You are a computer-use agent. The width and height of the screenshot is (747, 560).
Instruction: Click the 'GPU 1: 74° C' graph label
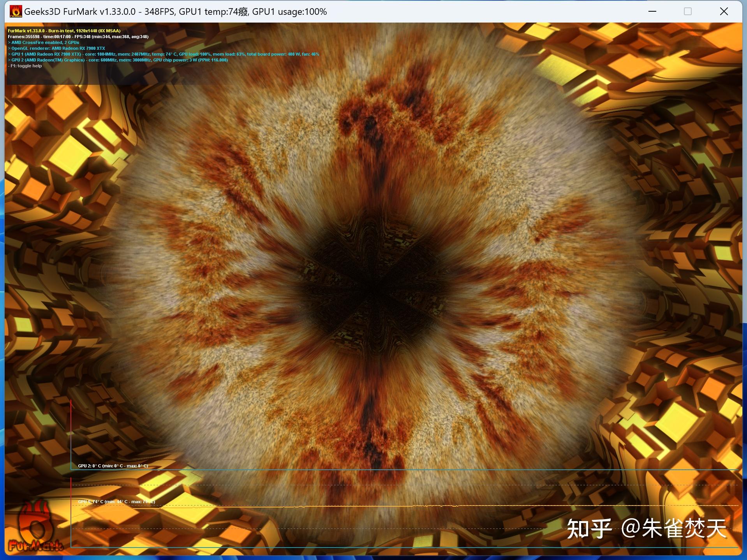pos(116,502)
